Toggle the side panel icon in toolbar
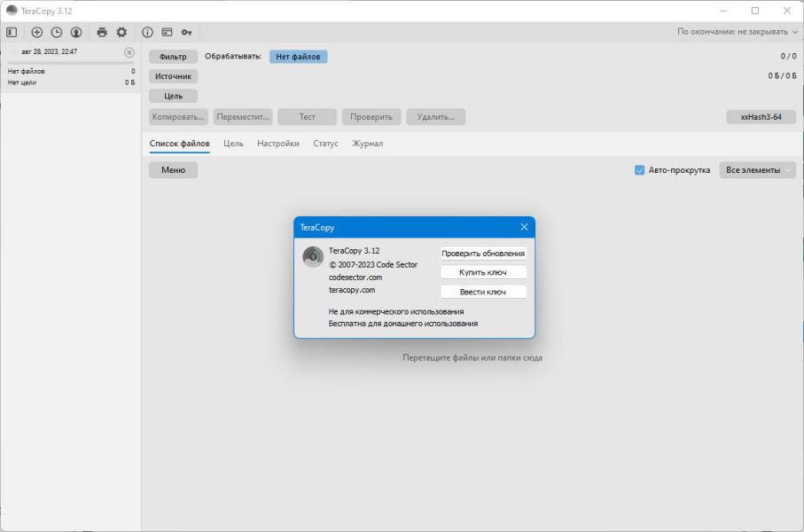Screen dimensions: 804x532 tap(12, 32)
